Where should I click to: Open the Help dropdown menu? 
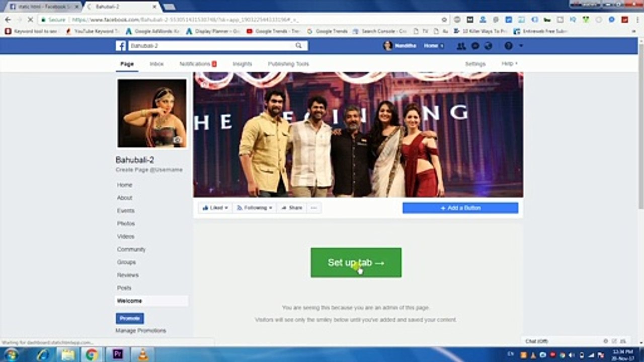[x=509, y=64]
